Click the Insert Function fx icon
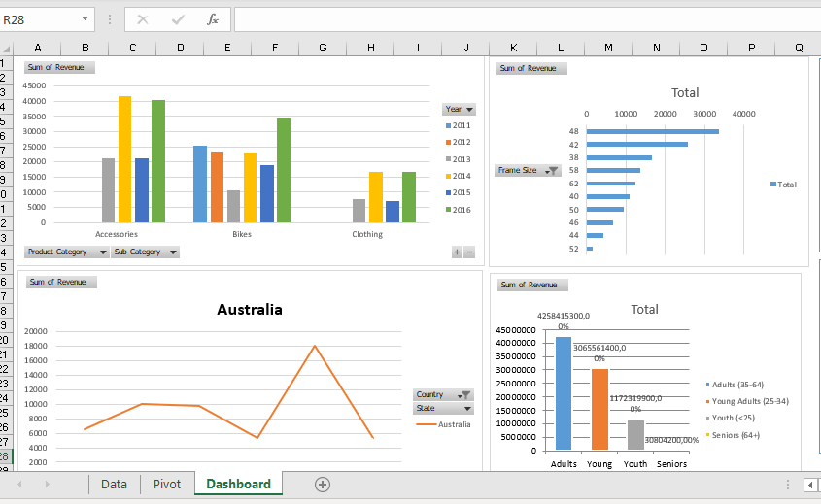821x504 pixels. [213, 19]
